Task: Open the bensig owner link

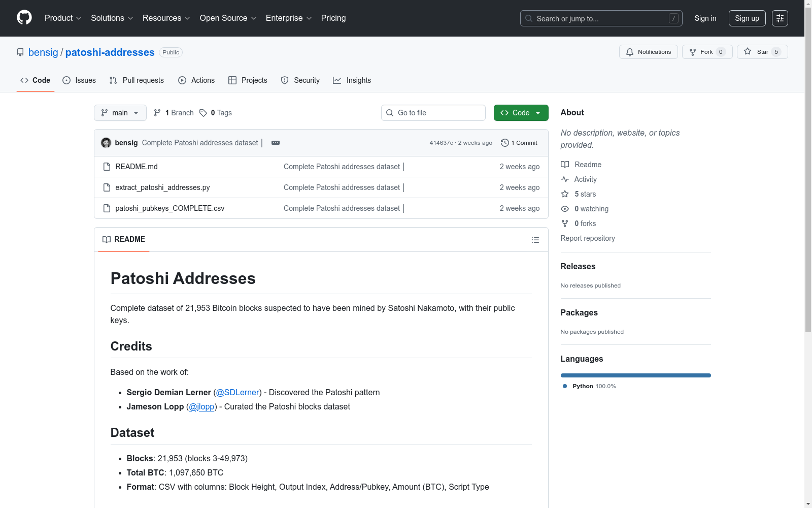Action: coord(43,52)
